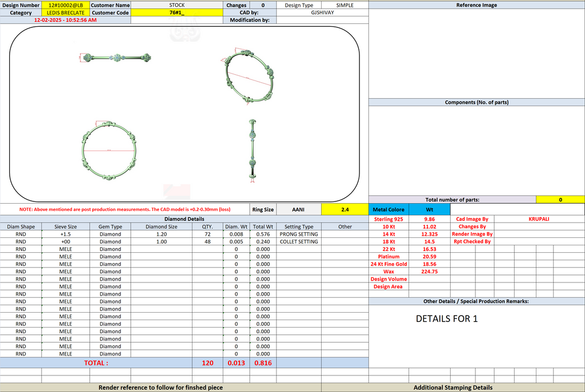Click the PRONG SETTING cell

(x=299, y=234)
